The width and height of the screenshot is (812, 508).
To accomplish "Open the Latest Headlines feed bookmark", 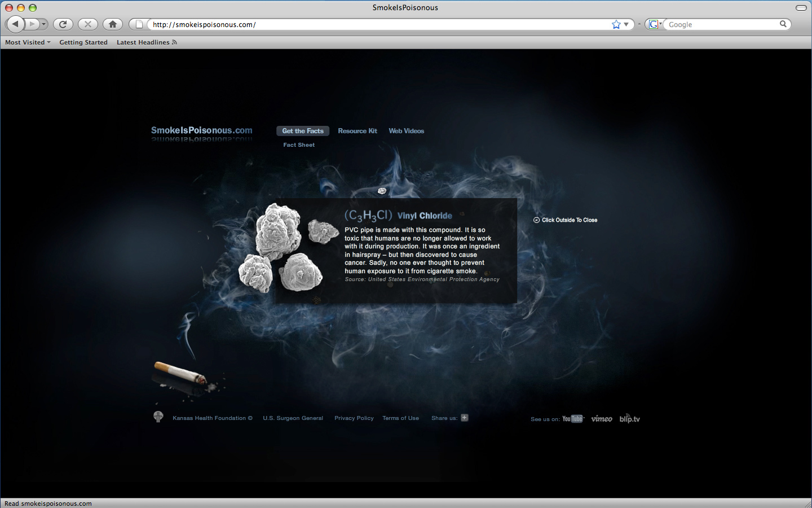I will click(147, 42).
